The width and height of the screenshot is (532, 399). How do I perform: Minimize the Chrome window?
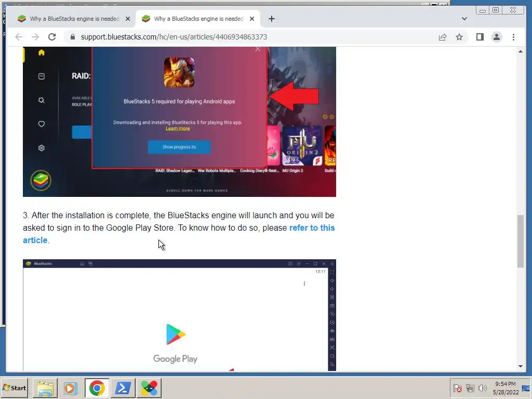483,10
